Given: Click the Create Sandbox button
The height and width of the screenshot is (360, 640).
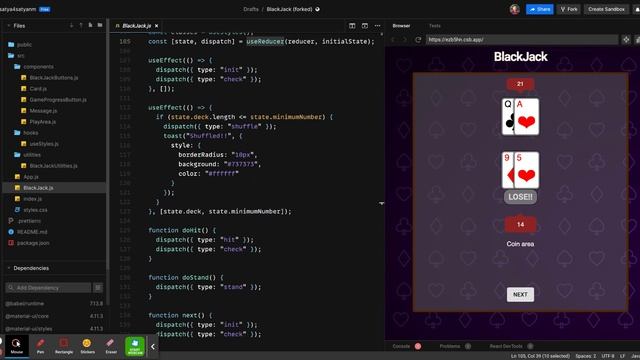Looking at the screenshot, I should point(606,9).
